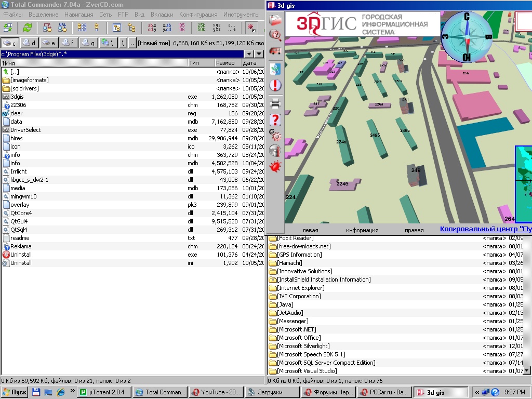Open directory history dropdown arrow in left panel
Image resolution: width=532 pixels, height=399 pixels.
pyautogui.click(x=259, y=54)
